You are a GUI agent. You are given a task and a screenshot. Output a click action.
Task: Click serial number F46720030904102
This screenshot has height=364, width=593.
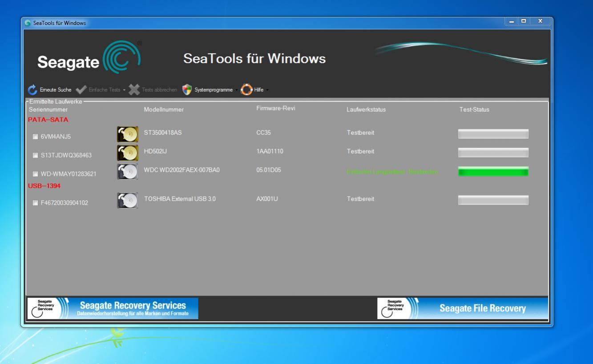(x=64, y=203)
